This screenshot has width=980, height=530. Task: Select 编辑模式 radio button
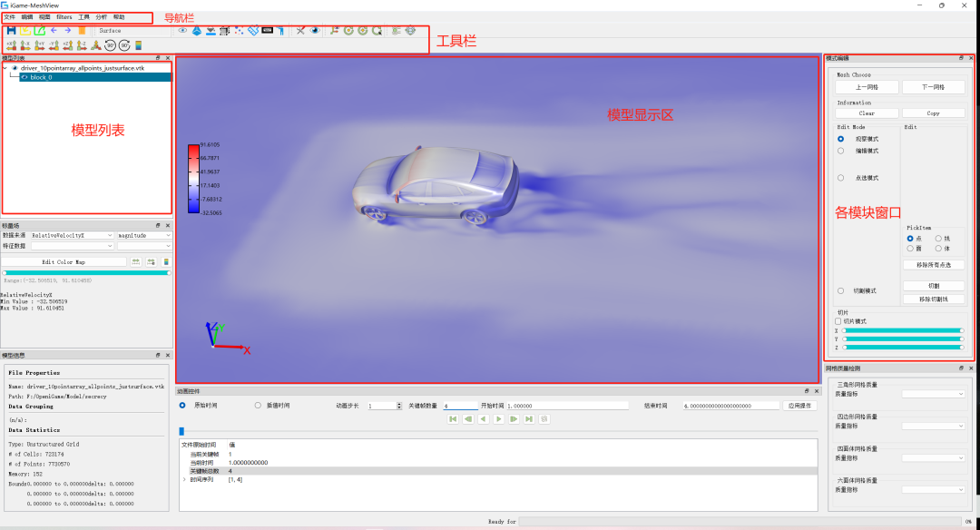click(841, 151)
